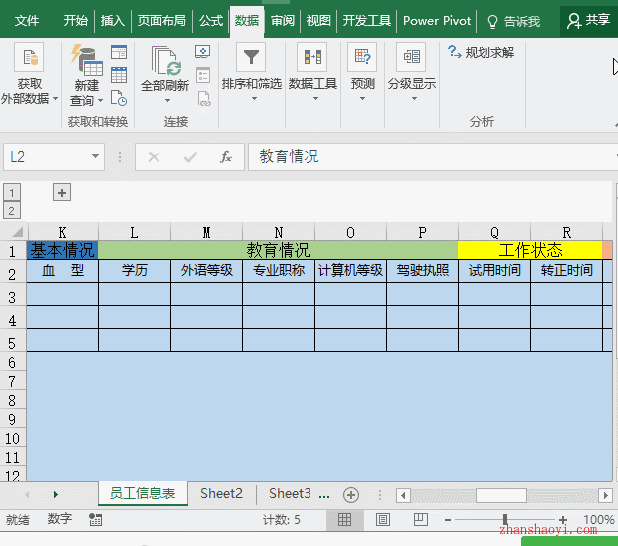Open the Name Box dropdown arrow
The width and height of the screenshot is (618, 546).
[x=95, y=157]
